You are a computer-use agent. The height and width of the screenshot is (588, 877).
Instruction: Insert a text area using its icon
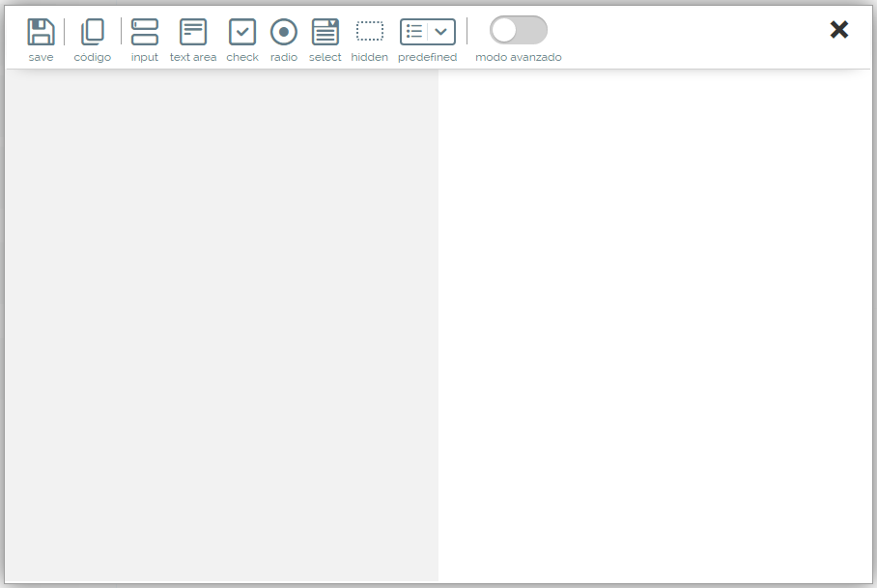point(193,32)
